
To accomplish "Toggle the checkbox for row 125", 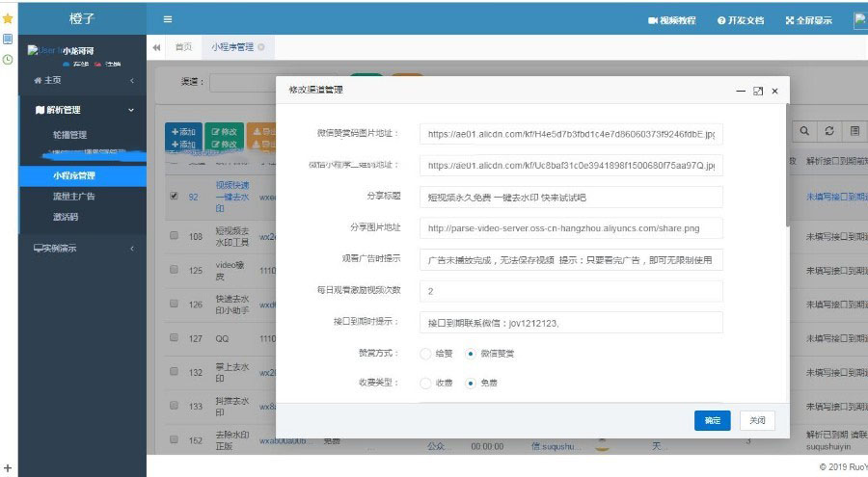I will coord(174,270).
